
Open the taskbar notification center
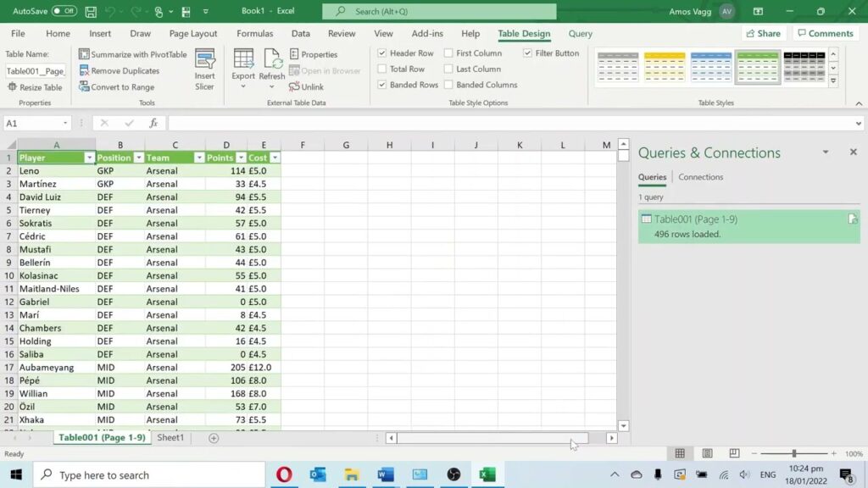[x=847, y=474]
